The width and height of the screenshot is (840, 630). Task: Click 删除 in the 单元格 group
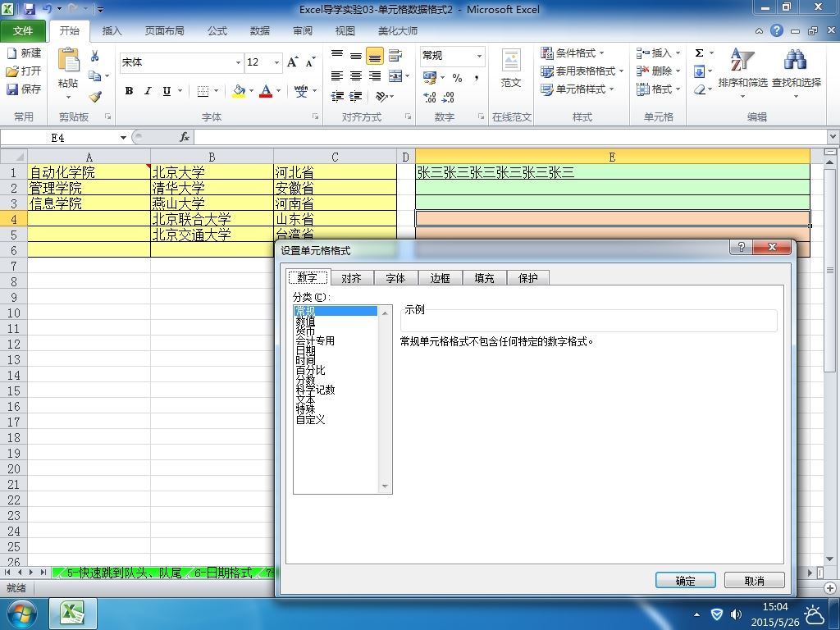tap(659, 71)
